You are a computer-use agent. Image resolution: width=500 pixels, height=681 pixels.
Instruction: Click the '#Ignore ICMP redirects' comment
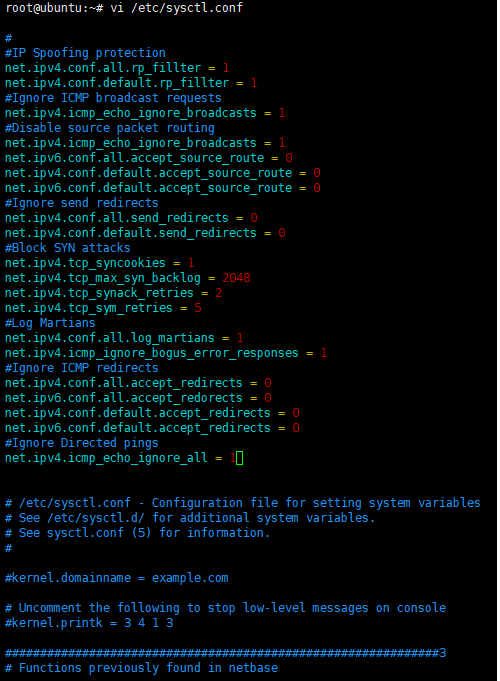pyautogui.click(x=82, y=368)
